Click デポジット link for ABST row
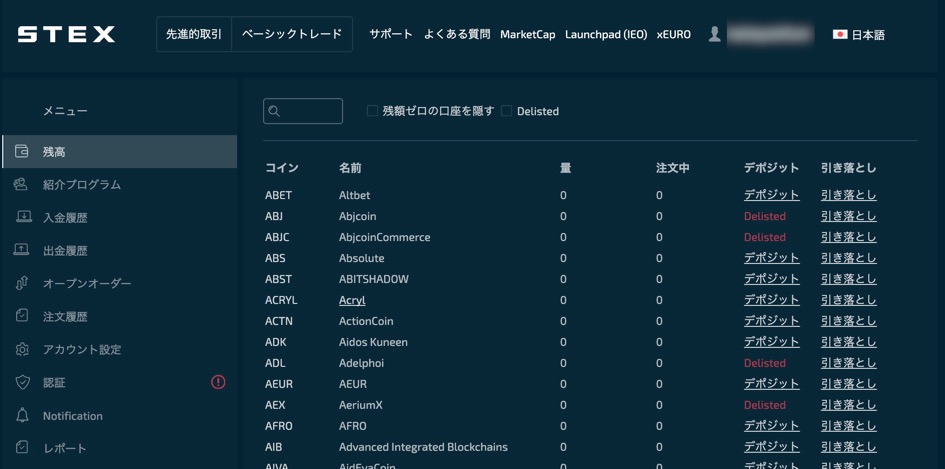The height and width of the screenshot is (469, 945). coord(771,279)
